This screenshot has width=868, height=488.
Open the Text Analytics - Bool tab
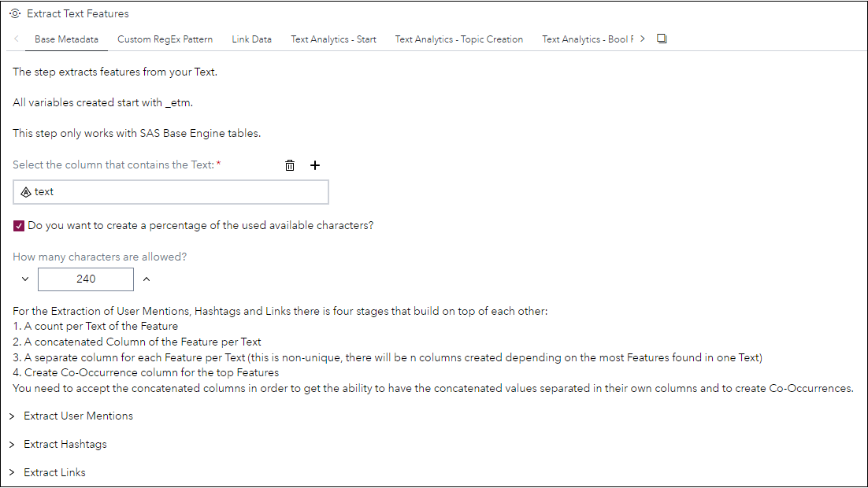588,39
